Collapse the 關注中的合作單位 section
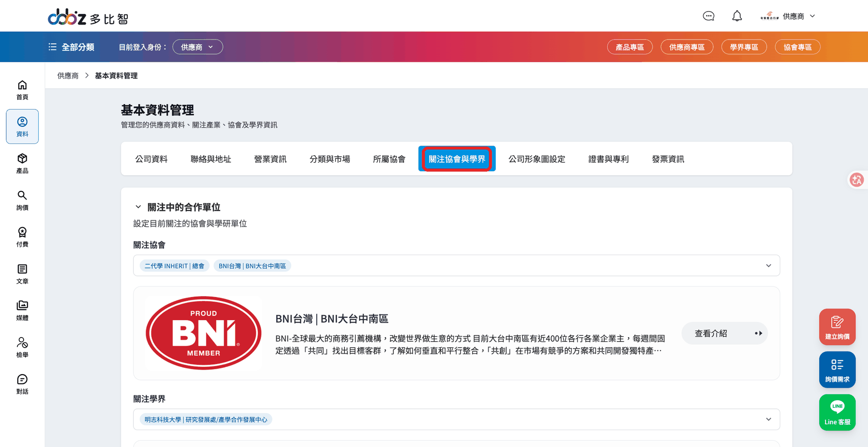Viewport: 868px width, 447px height. [138, 207]
